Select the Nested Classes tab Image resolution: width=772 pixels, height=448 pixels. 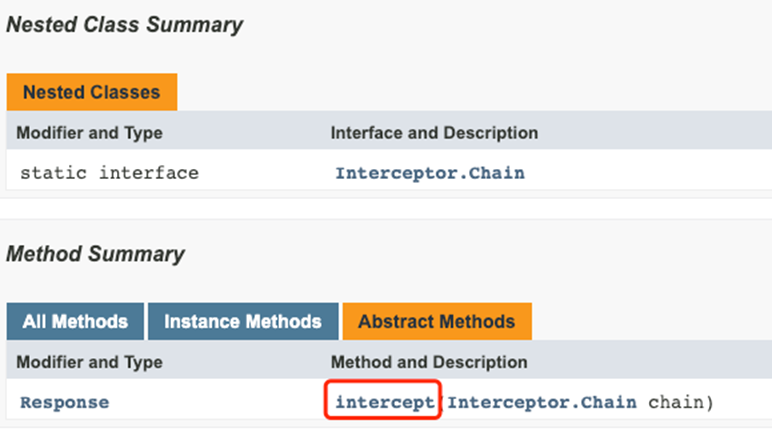91,92
